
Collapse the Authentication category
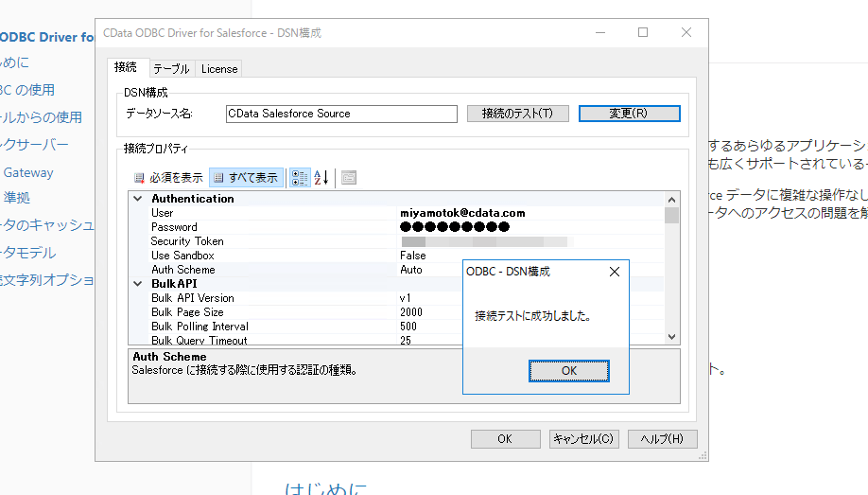(138, 199)
